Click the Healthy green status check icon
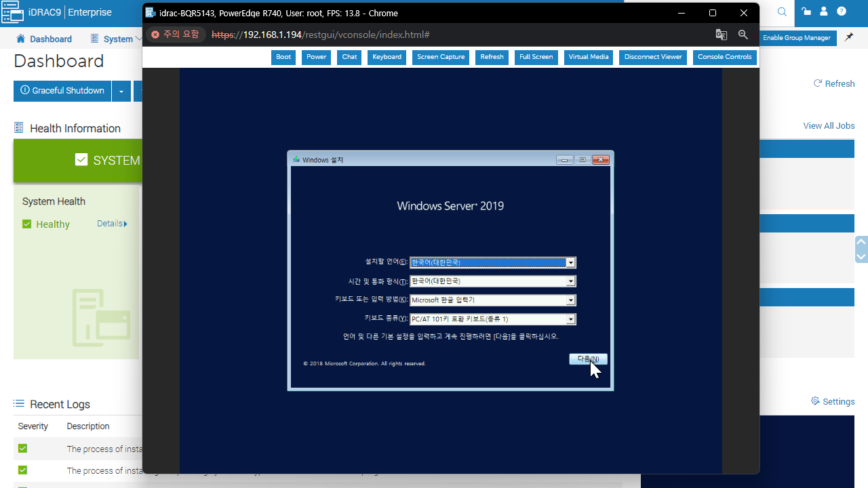Viewport: 868px width, 488px height. pos(27,224)
